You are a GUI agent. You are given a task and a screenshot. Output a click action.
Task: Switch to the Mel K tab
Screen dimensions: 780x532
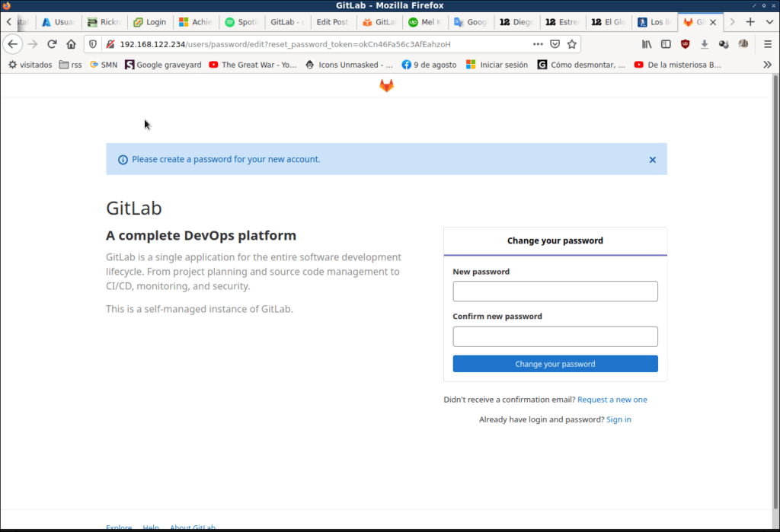pyautogui.click(x=424, y=22)
